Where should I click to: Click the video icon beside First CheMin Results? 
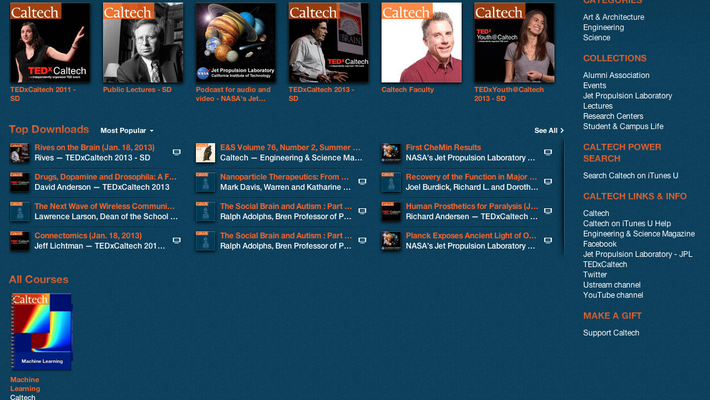(x=548, y=152)
